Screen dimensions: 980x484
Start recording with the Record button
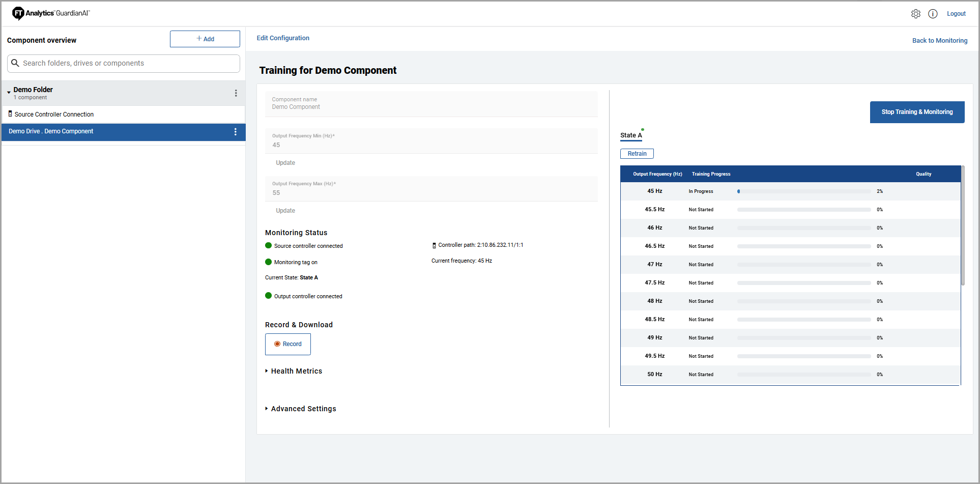click(287, 344)
